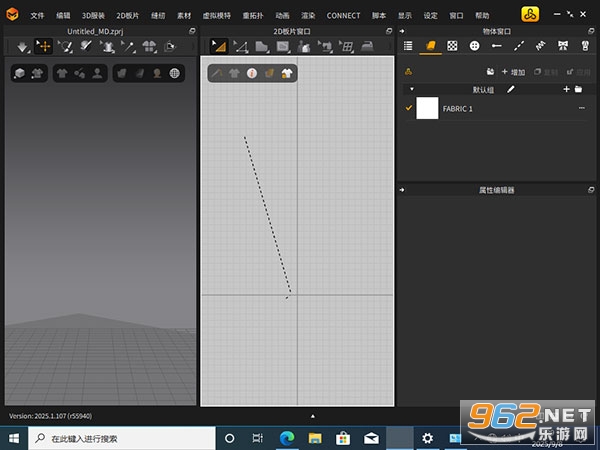Select the grid layout tool in 2D toolbar

(346, 47)
